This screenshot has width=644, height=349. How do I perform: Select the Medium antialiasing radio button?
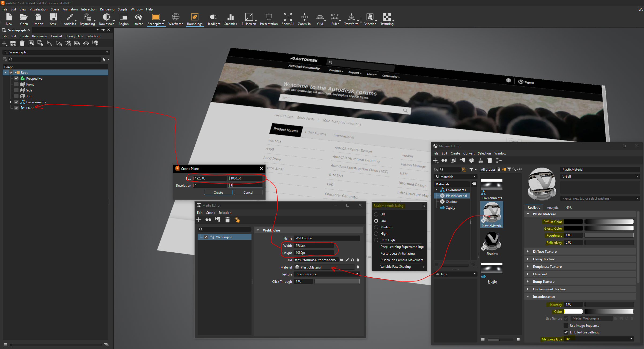[376, 227]
